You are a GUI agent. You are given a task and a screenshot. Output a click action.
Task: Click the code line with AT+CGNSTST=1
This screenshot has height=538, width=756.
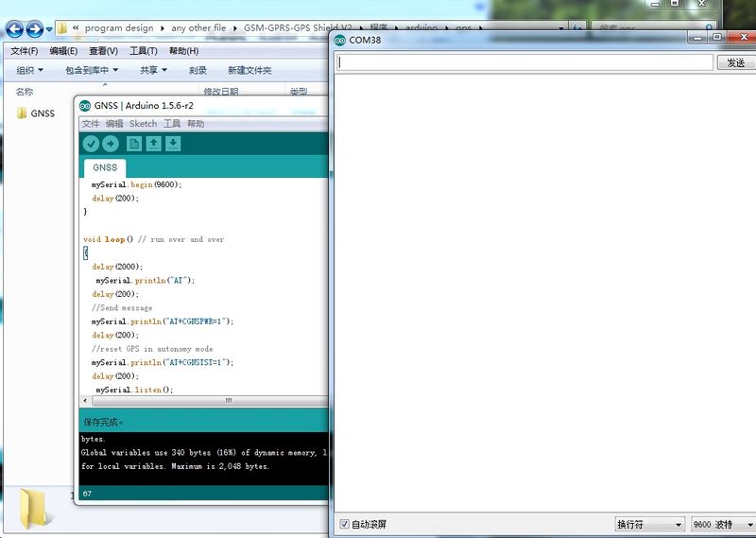pos(163,362)
